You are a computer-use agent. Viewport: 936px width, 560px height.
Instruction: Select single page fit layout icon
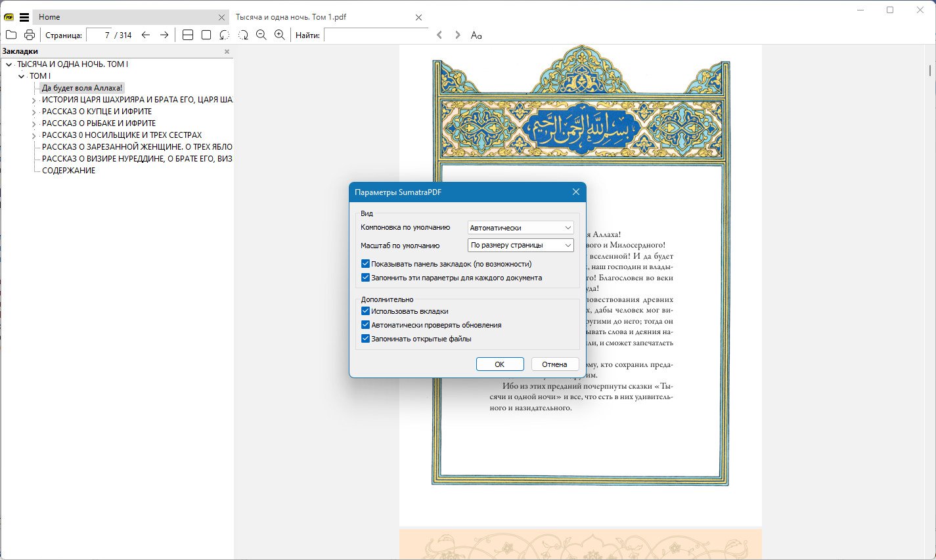[206, 35]
